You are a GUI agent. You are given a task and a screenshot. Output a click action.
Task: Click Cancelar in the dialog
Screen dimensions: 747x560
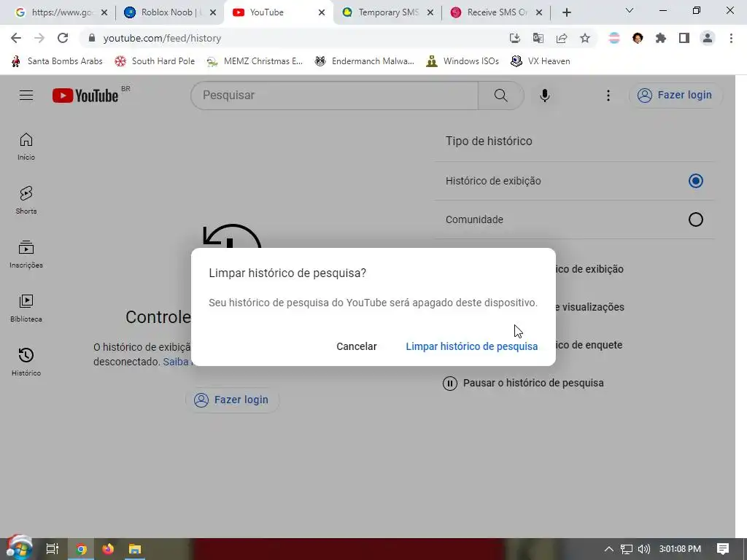(x=356, y=346)
